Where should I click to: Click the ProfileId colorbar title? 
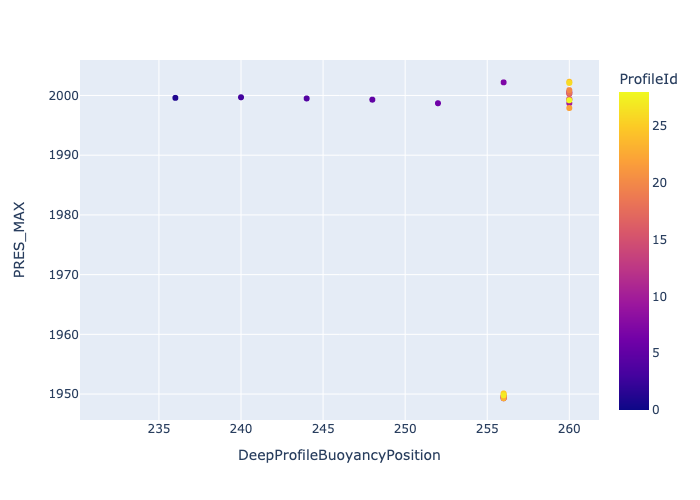pos(648,79)
